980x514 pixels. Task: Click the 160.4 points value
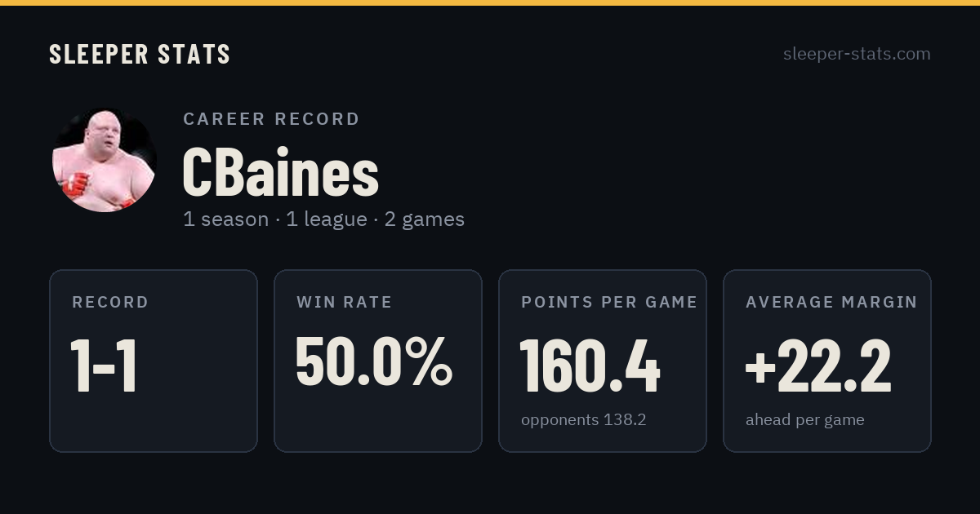point(590,366)
